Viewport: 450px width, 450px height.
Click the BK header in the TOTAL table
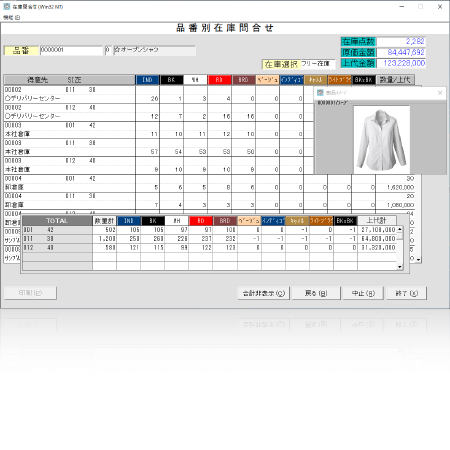(x=153, y=221)
